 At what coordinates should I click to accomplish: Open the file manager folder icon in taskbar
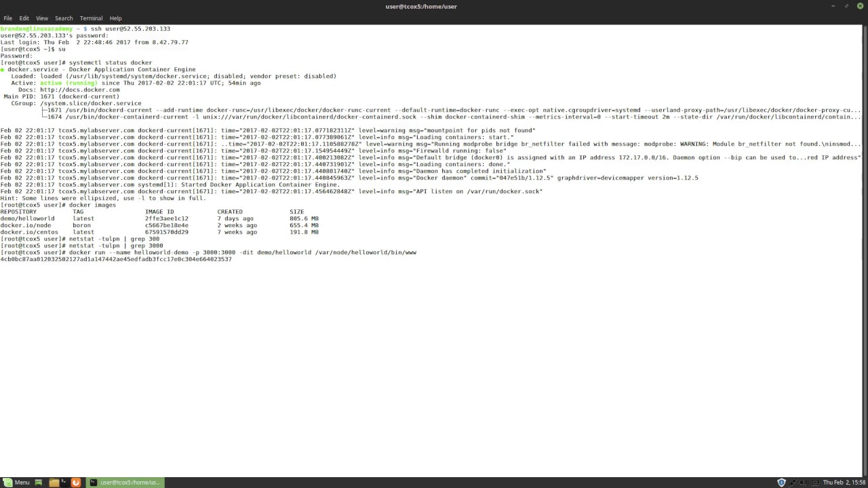click(54, 483)
